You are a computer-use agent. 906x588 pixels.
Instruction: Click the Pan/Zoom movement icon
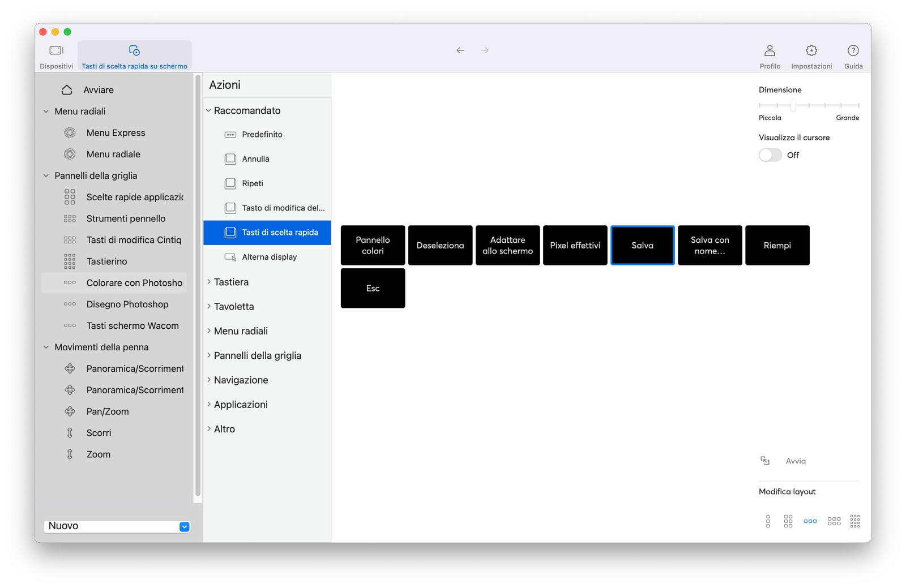point(70,411)
